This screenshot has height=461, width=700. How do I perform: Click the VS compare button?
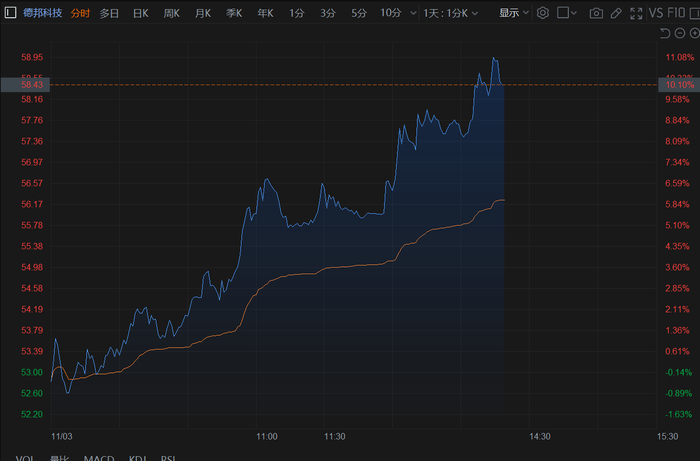pos(657,13)
